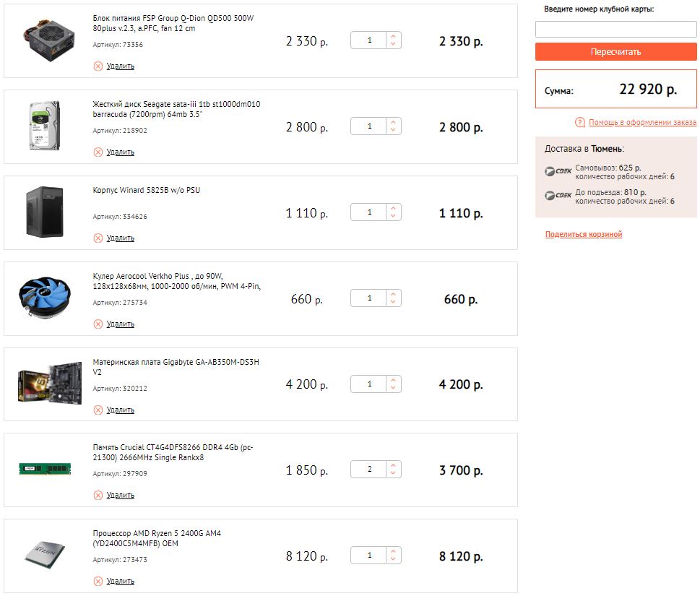The image size is (700, 596).
Task: Click the delete icon for Aerocool cooler
Action: tap(98, 324)
